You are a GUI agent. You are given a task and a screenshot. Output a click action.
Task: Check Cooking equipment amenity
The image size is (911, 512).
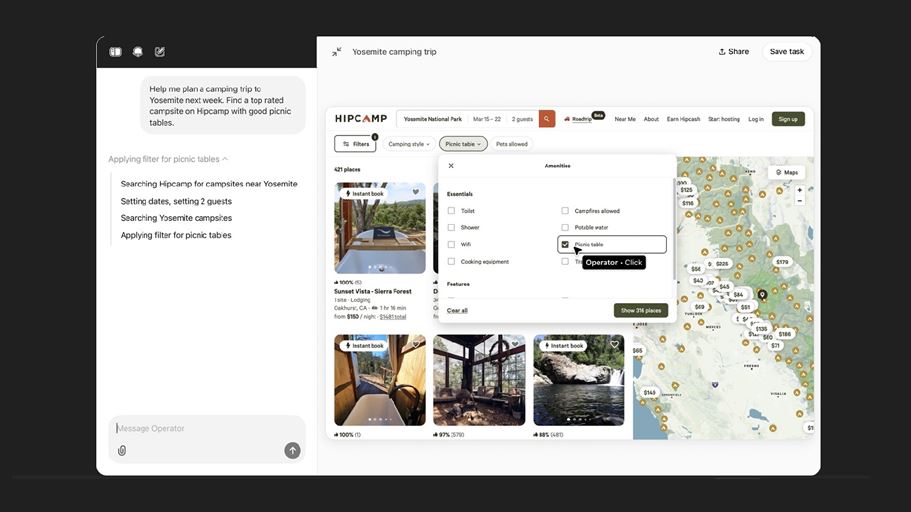pos(451,262)
